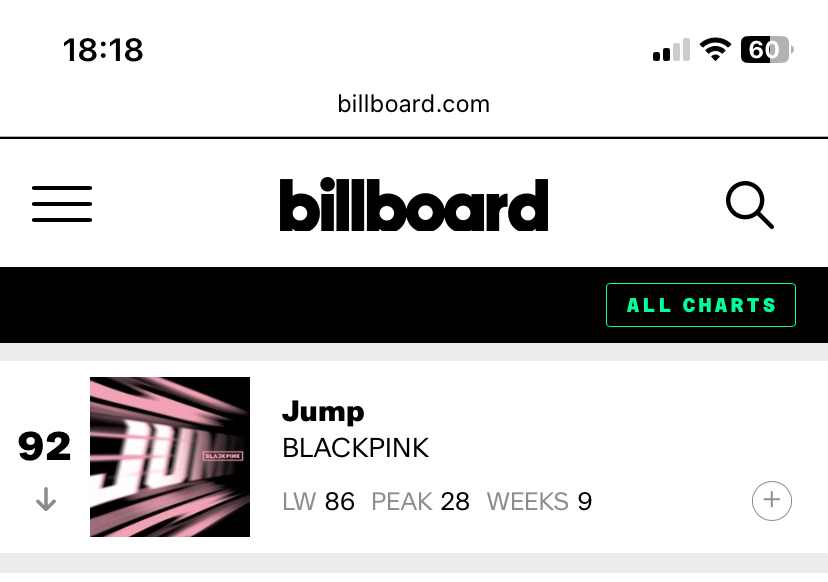This screenshot has height=582, width=828.
Task: Tap the plus circle beside Jump
Action: [x=771, y=501]
